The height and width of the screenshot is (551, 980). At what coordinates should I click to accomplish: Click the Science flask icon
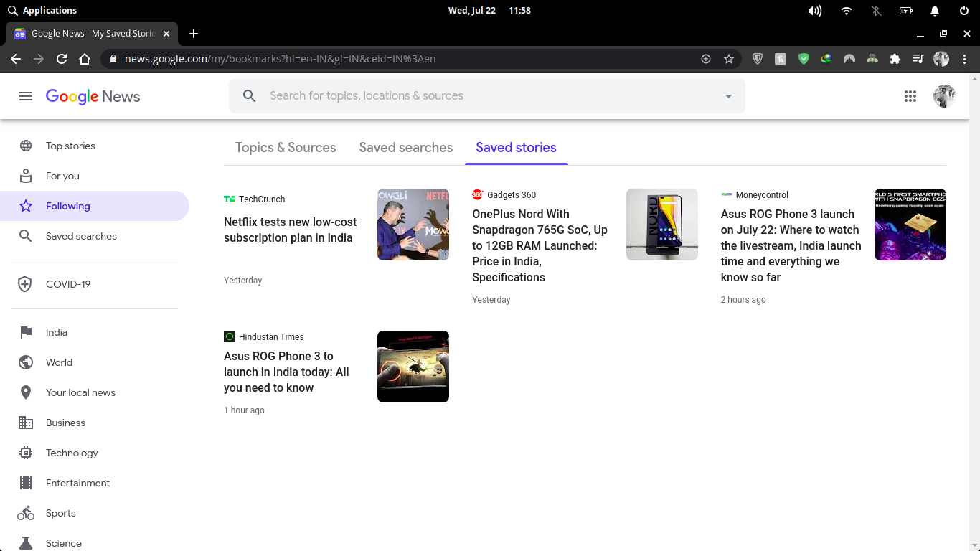(26, 543)
